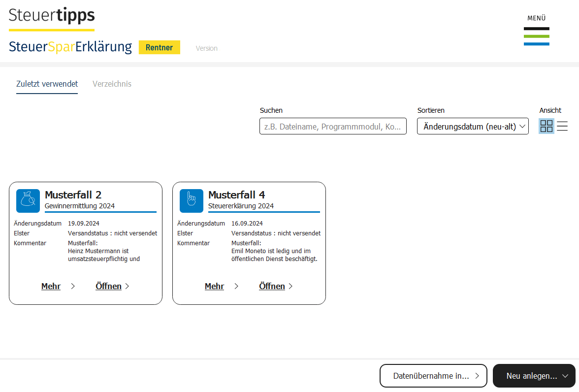This screenshot has width=579, height=392.
Task: Click the yellow Rentner badge
Action: 159,47
